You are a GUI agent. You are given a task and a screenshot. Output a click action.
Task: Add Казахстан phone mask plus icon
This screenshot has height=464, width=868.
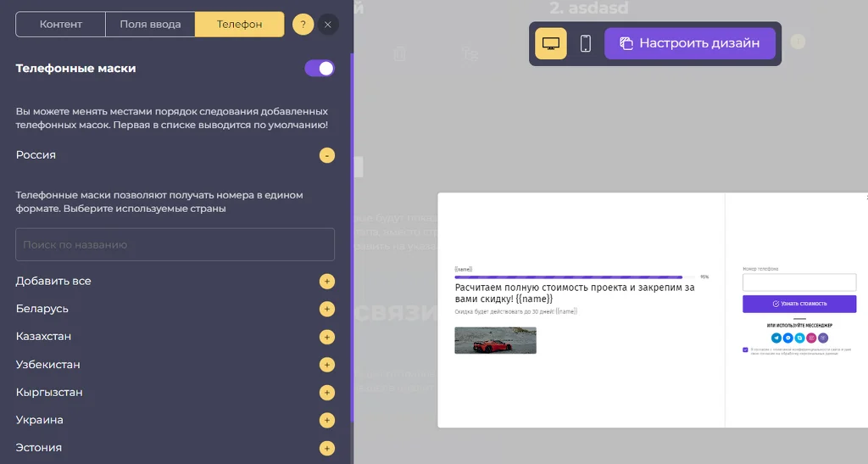pyautogui.click(x=326, y=337)
